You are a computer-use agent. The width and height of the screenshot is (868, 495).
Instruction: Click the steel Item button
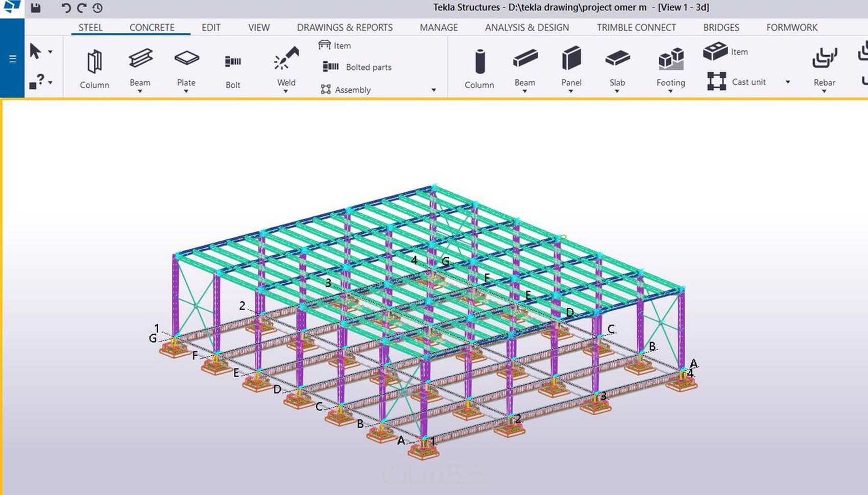334,45
